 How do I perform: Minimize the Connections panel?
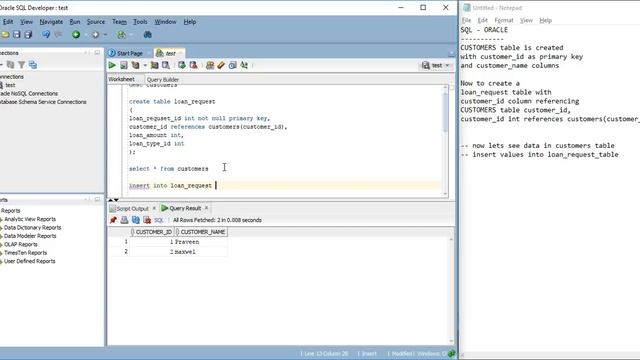(x=97, y=53)
